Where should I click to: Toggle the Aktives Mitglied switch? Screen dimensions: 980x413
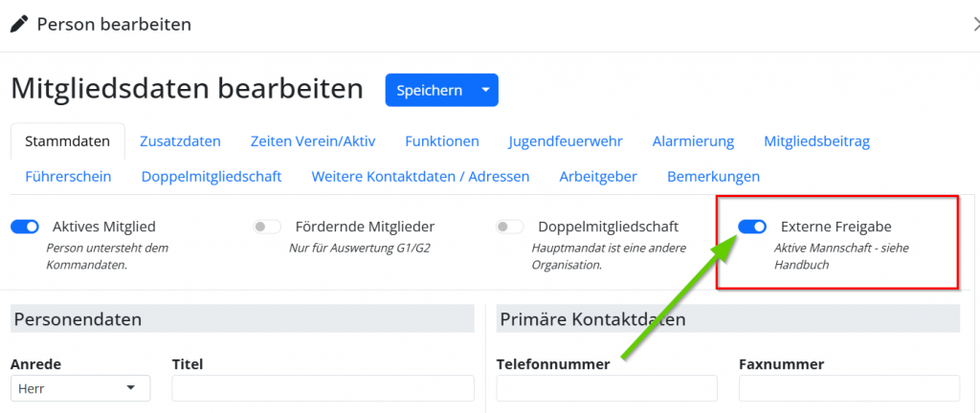tap(25, 227)
